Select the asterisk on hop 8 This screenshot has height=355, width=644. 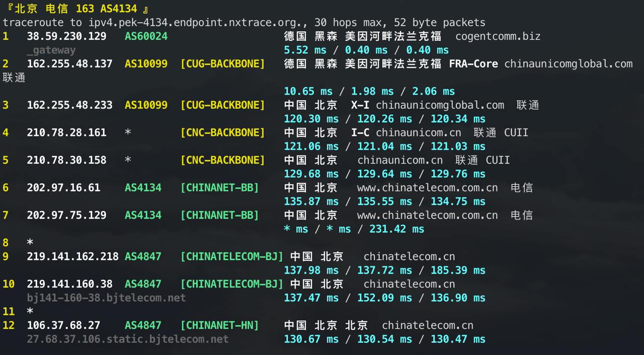29,242
